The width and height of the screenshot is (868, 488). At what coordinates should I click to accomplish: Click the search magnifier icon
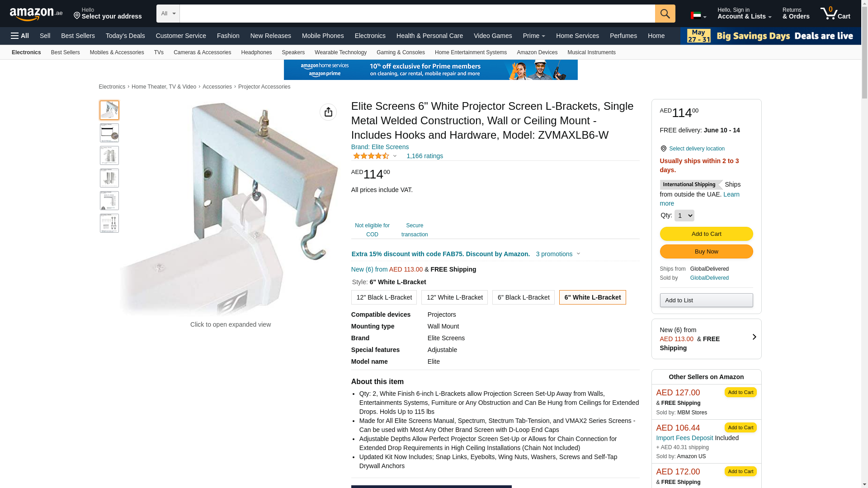pyautogui.click(x=665, y=14)
